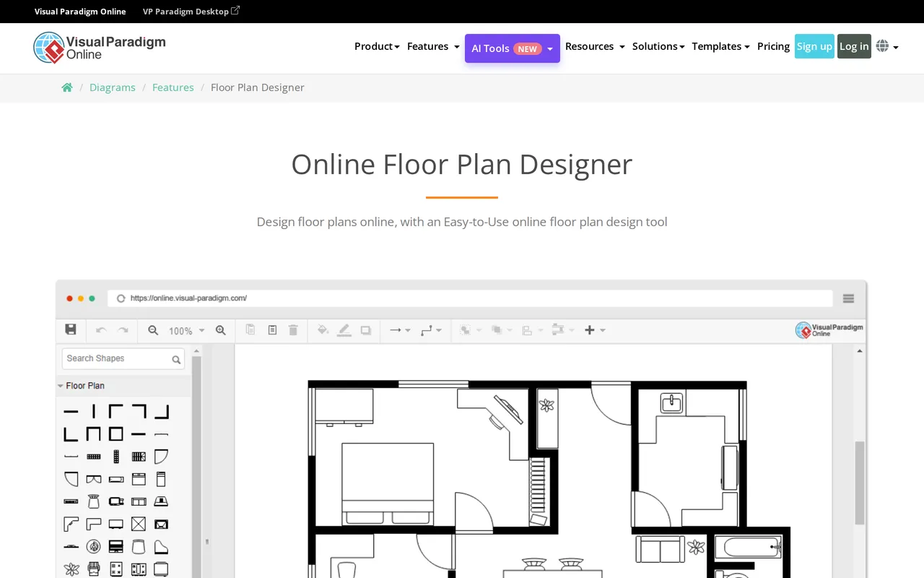Open the Templates menu
The height and width of the screenshot is (578, 924).
point(720,46)
